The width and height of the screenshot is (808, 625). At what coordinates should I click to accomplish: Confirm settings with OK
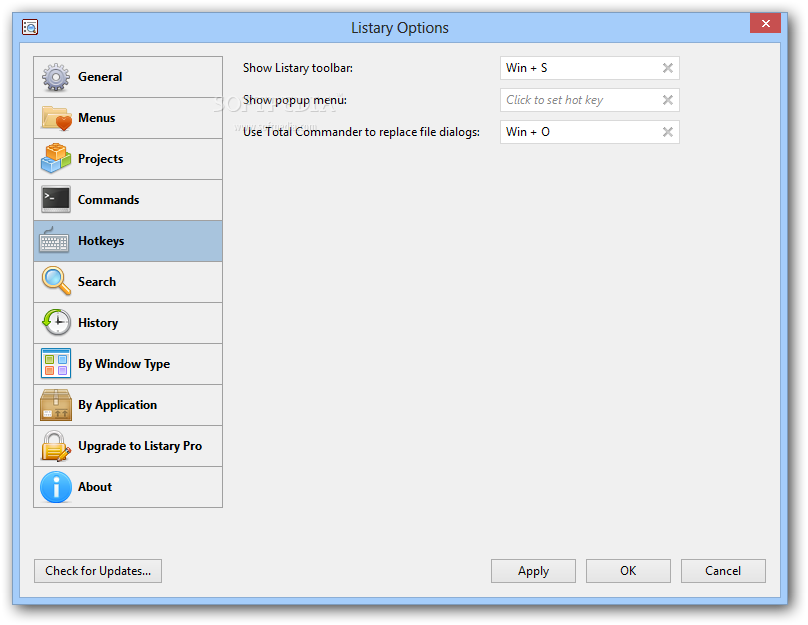click(x=628, y=571)
